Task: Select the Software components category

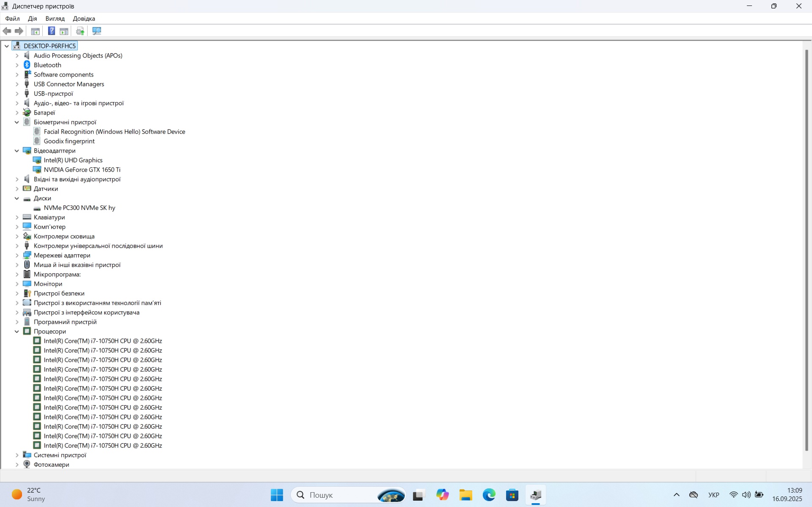Action: 63,74
